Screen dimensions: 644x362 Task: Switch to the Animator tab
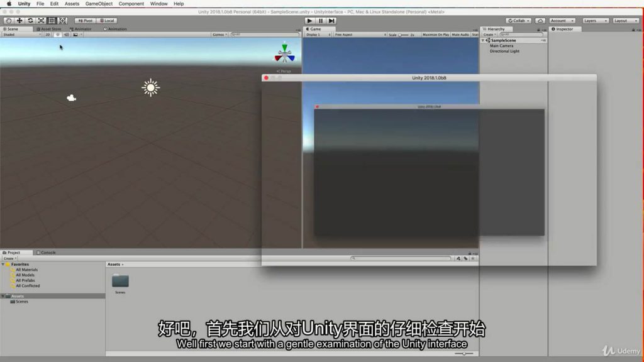[80, 29]
